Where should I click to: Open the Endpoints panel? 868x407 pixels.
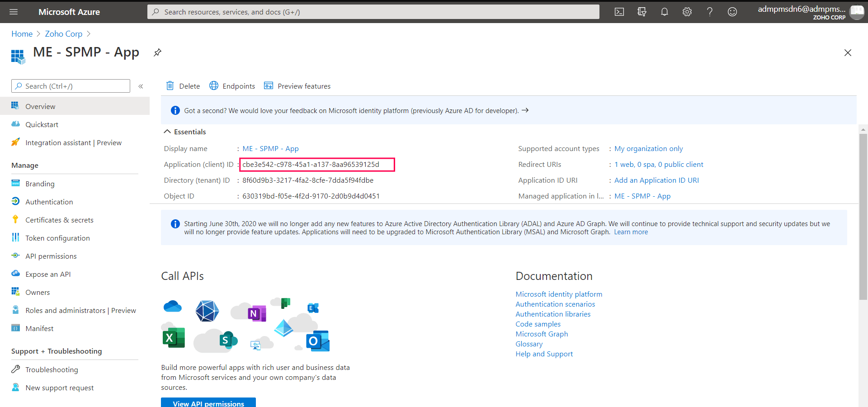232,86
